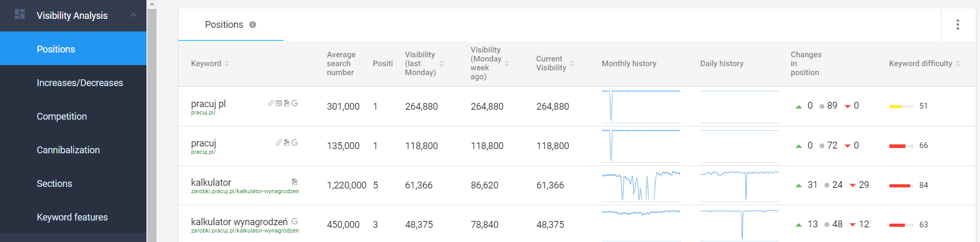Image resolution: width=980 pixels, height=242 pixels.
Task: Click the table snippet icon for pracuj pl
Action: click(279, 103)
